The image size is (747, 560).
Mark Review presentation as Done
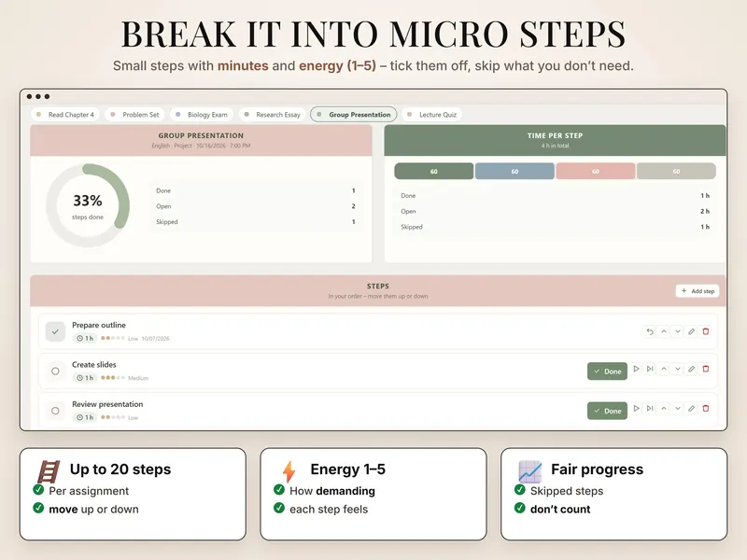(x=607, y=411)
